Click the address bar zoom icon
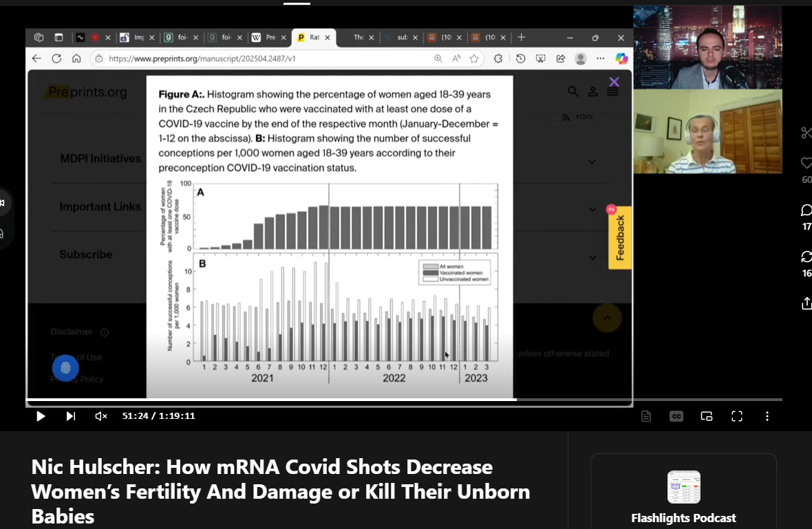Image resolution: width=812 pixels, height=529 pixels. click(438, 58)
